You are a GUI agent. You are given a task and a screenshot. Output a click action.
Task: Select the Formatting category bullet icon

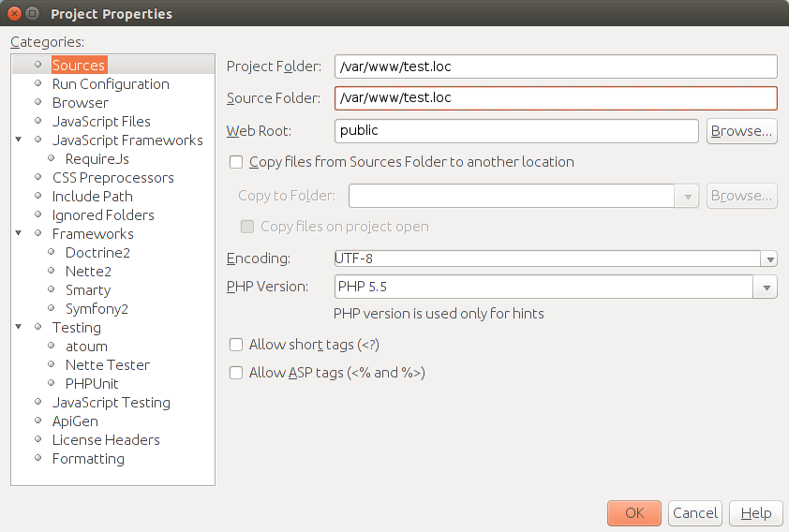(38, 458)
